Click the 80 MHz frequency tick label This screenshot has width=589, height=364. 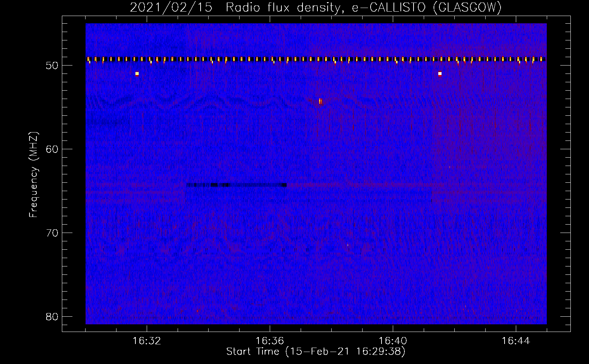(x=52, y=317)
